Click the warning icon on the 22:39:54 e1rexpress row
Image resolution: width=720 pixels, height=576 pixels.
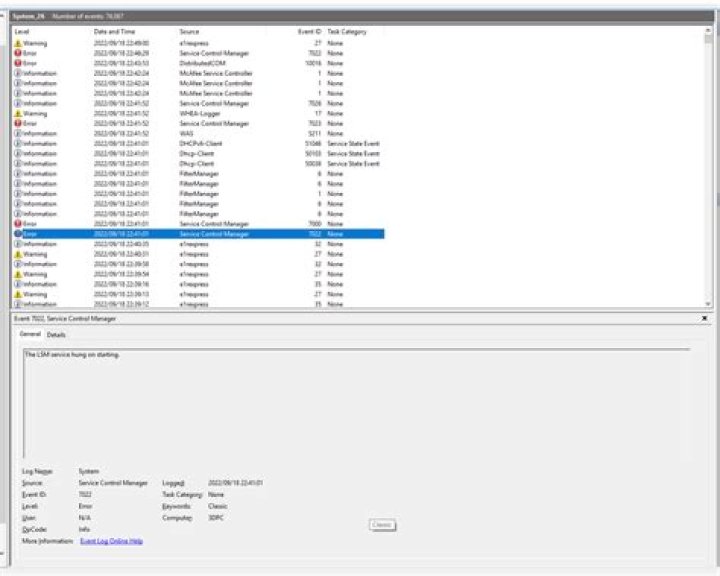point(18,274)
